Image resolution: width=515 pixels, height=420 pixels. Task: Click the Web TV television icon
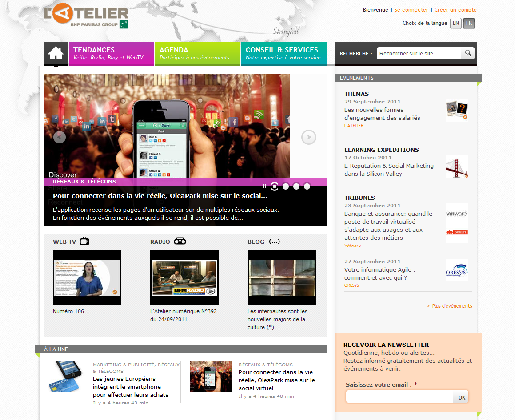click(x=85, y=241)
